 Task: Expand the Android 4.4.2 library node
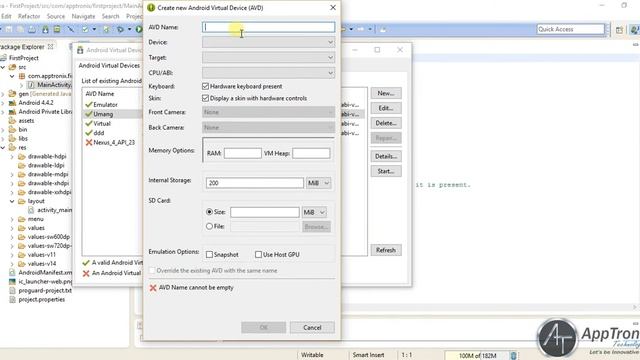pyautogui.click(x=3, y=103)
